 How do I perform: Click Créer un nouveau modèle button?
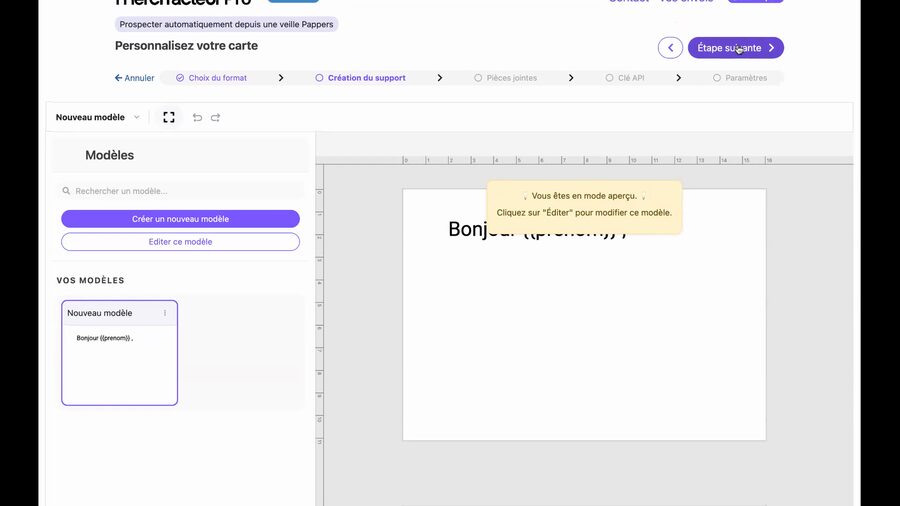click(x=180, y=219)
